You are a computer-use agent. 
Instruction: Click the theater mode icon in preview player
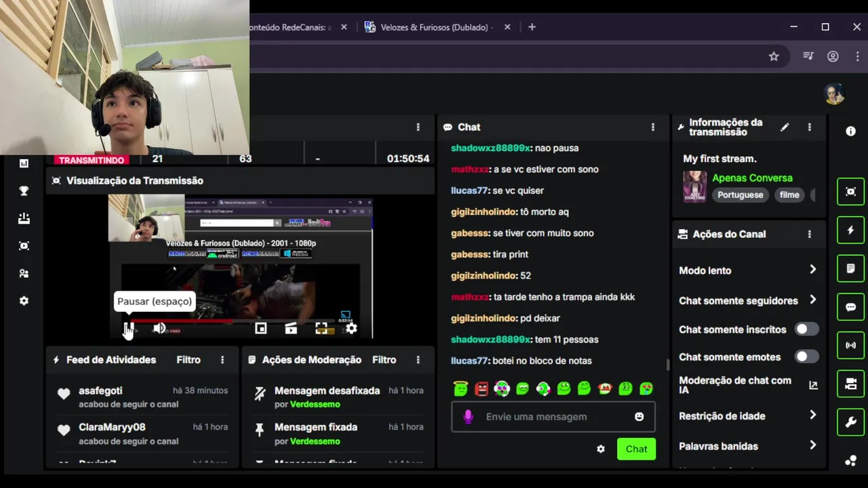tap(291, 329)
